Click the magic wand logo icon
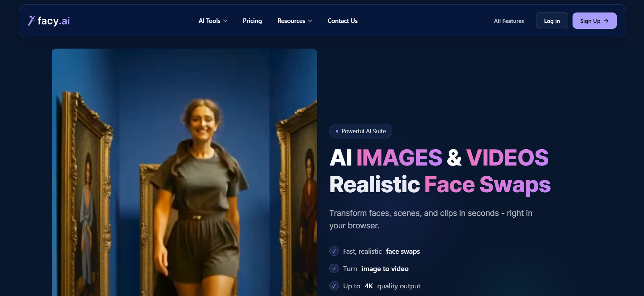The height and width of the screenshot is (296, 644). (32, 20)
